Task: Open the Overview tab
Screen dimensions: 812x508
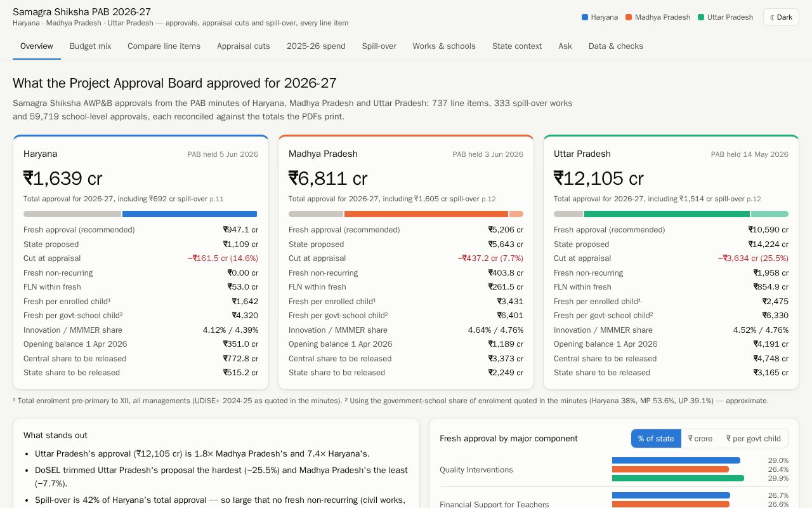Action: 37,46
